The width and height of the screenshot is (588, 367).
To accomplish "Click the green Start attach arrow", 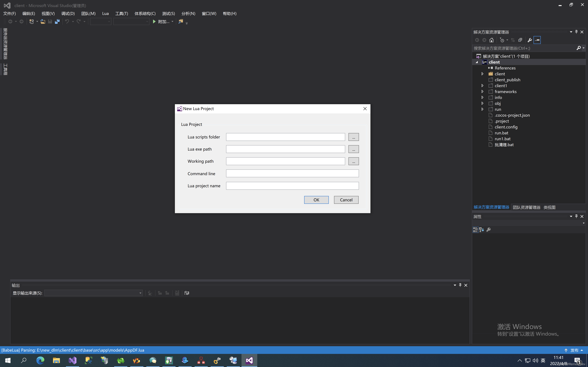I will click(x=154, y=22).
